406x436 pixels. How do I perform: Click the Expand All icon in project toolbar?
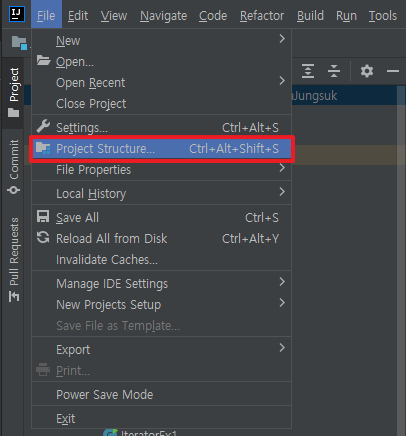click(x=308, y=71)
